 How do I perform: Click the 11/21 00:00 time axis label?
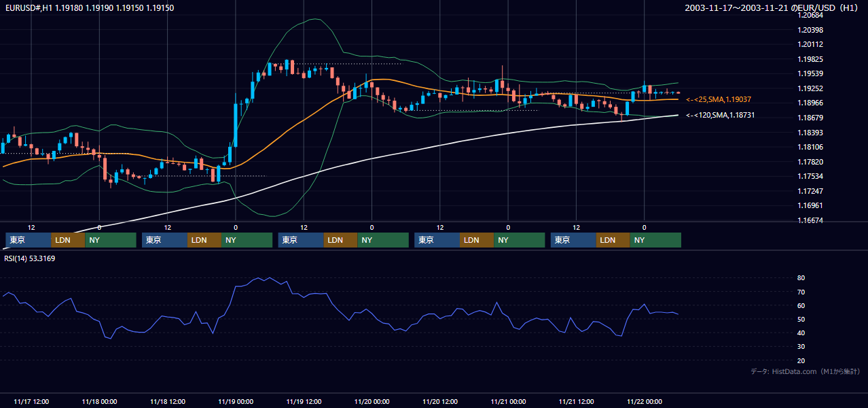pyautogui.click(x=508, y=402)
